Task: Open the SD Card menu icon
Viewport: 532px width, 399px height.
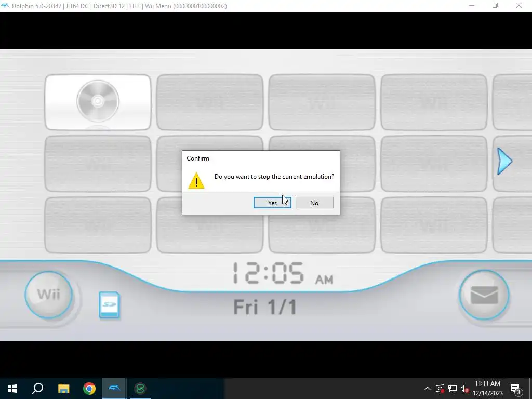Action: tap(109, 305)
